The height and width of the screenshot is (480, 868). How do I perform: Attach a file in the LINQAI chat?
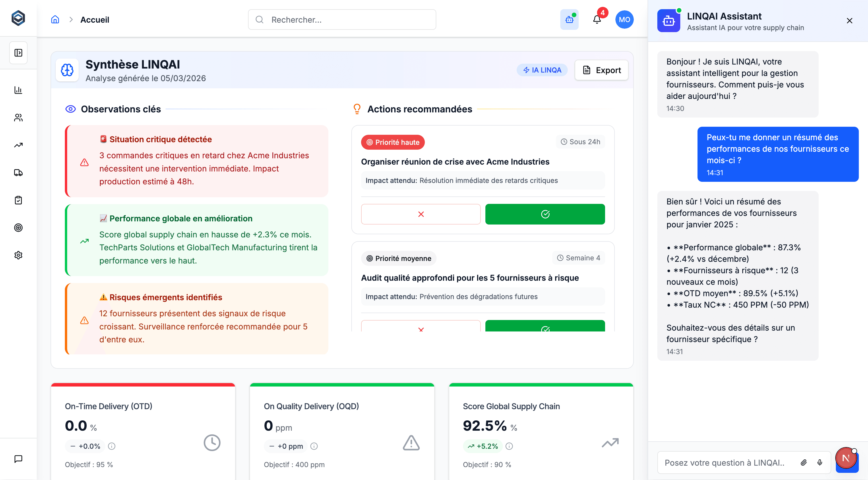coord(804,463)
